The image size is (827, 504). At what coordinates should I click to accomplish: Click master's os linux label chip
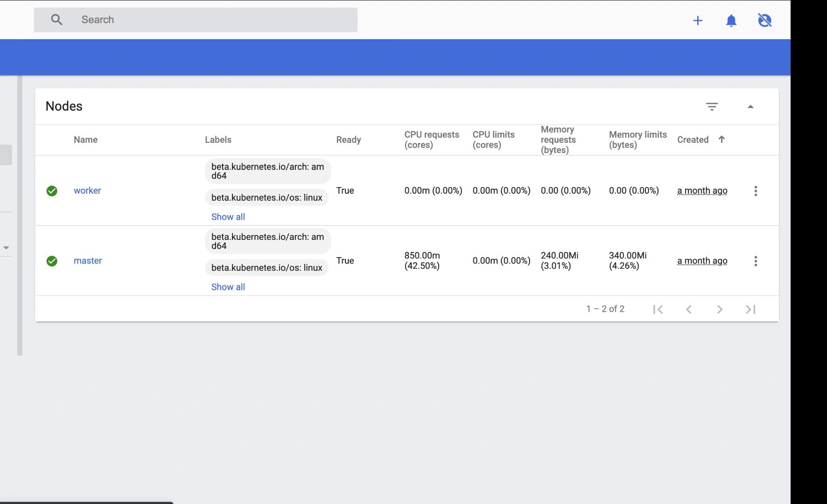[x=266, y=267]
